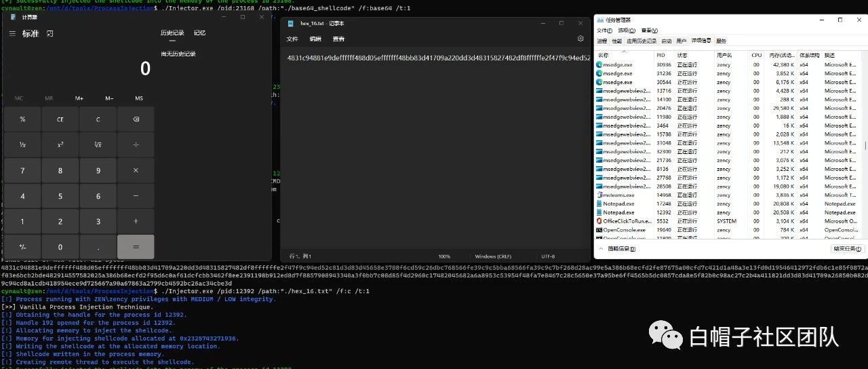Click SYSTEM user name cell
Viewport: 868px width, 369px height.
pos(726,221)
